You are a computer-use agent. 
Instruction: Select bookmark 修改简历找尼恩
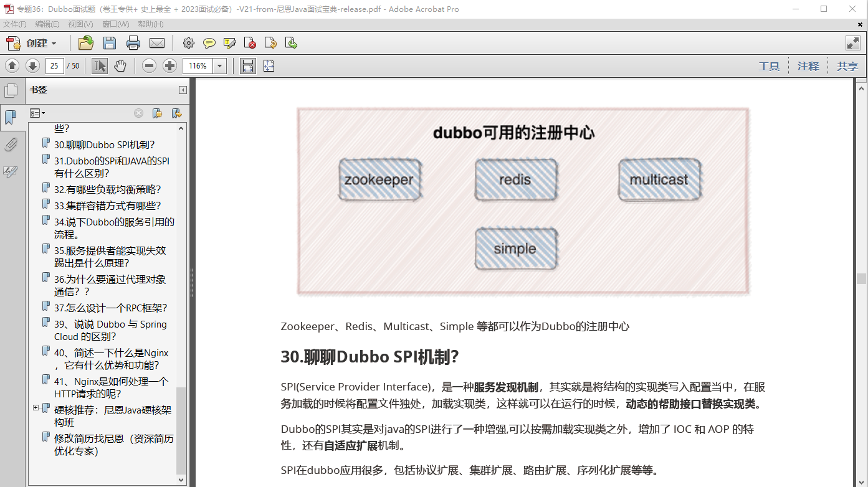114,445
